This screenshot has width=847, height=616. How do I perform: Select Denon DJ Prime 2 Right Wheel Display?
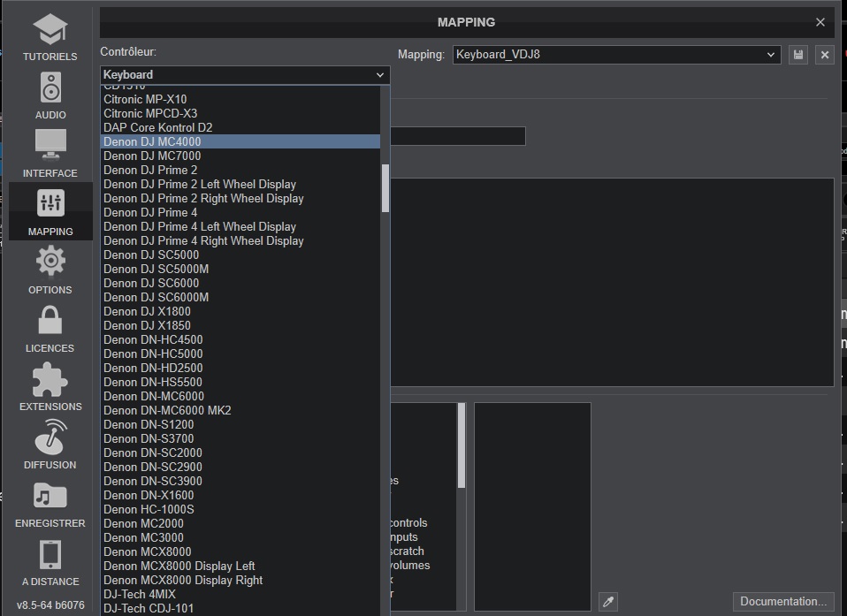(240, 198)
